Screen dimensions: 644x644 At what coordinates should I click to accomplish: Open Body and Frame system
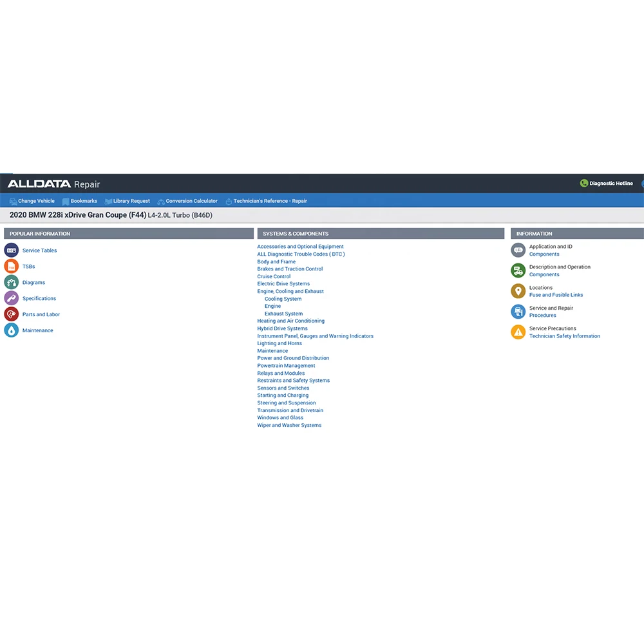click(x=276, y=261)
